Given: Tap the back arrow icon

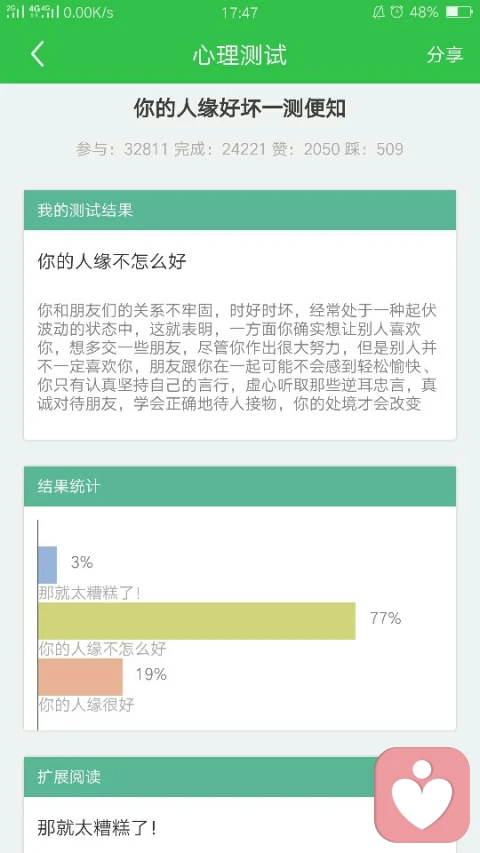Looking at the screenshot, I should click(37, 54).
